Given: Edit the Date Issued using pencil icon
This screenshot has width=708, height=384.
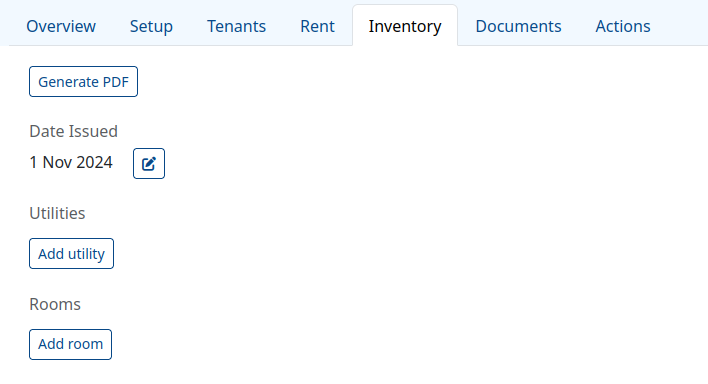Looking at the screenshot, I should [x=149, y=164].
